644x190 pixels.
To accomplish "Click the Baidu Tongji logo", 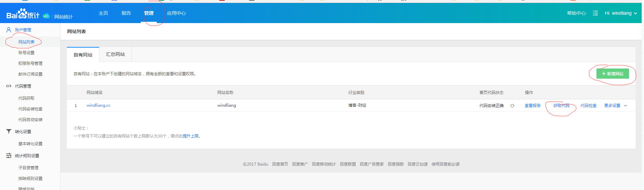I will (23, 14).
